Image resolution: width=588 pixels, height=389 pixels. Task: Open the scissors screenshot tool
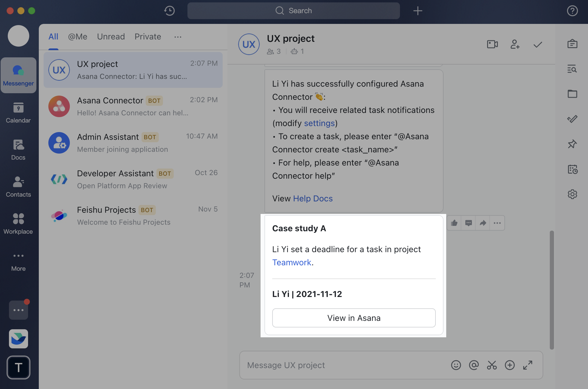(492, 365)
